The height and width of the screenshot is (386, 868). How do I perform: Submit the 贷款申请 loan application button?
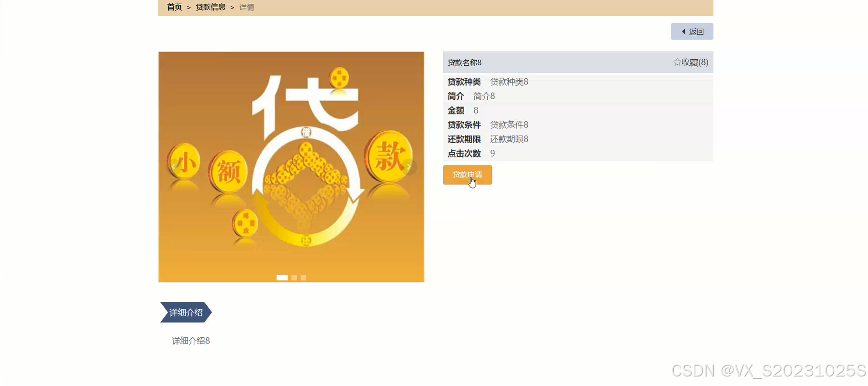pyautogui.click(x=468, y=175)
